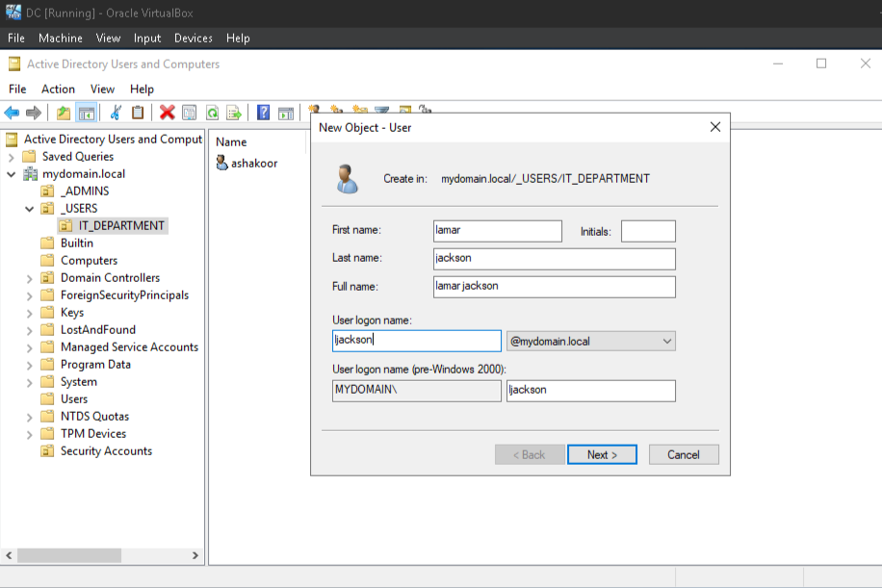Viewport: 882px width, 588px height.
Task: Click the User logon name field
Action: point(416,341)
